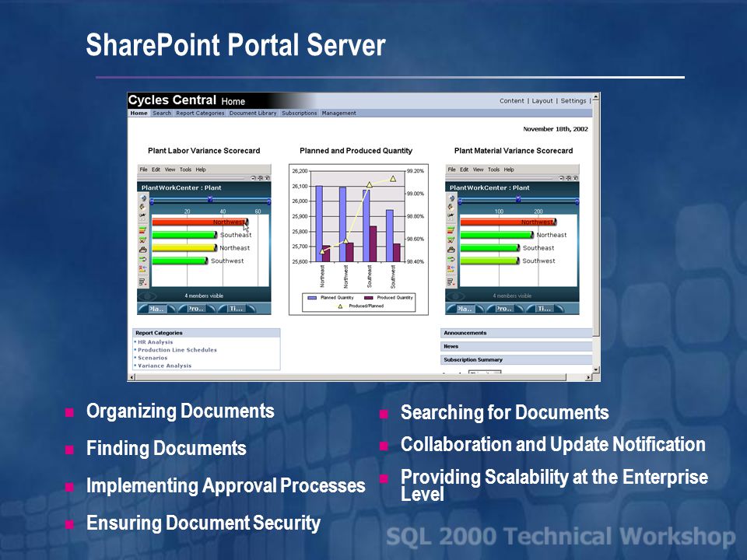
Task: Open the Tools menu in Labor Variance scorecard
Action: pyautogui.click(x=185, y=170)
